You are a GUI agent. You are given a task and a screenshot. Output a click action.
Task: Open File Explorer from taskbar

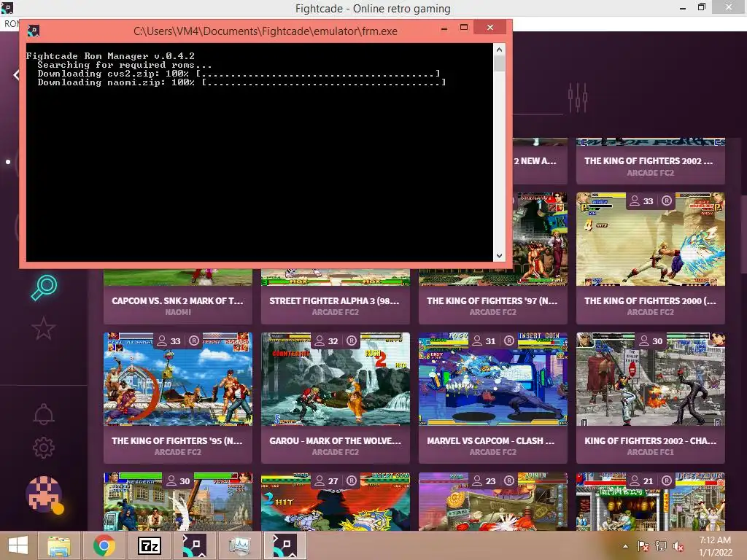tap(59, 546)
